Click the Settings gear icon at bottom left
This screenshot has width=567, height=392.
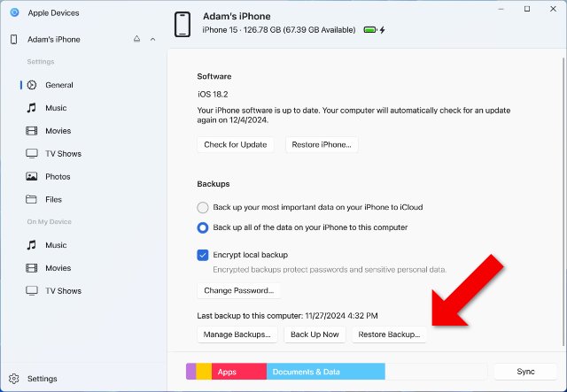click(14, 379)
